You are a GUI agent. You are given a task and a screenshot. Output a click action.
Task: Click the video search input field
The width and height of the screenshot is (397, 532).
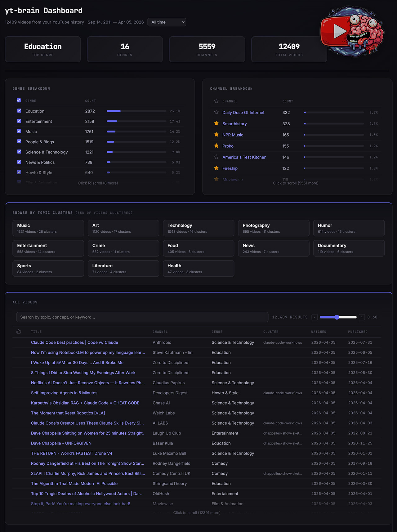point(142,317)
